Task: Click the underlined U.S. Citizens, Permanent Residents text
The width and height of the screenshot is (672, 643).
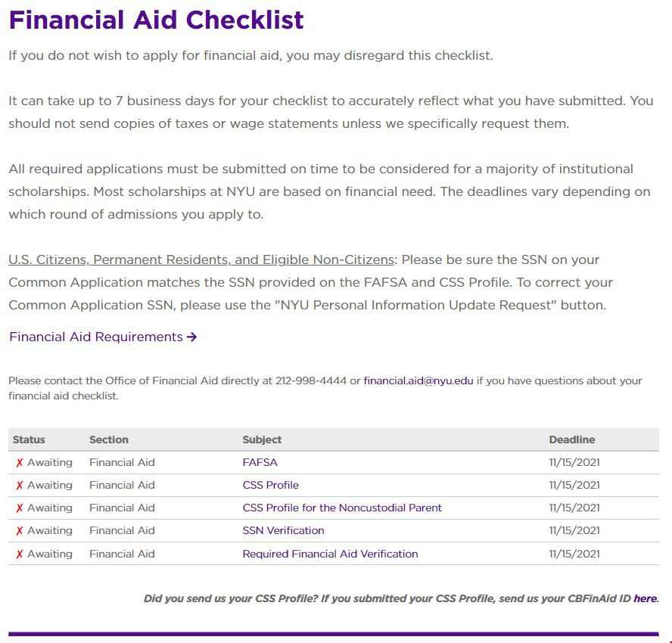Action: coord(201,259)
